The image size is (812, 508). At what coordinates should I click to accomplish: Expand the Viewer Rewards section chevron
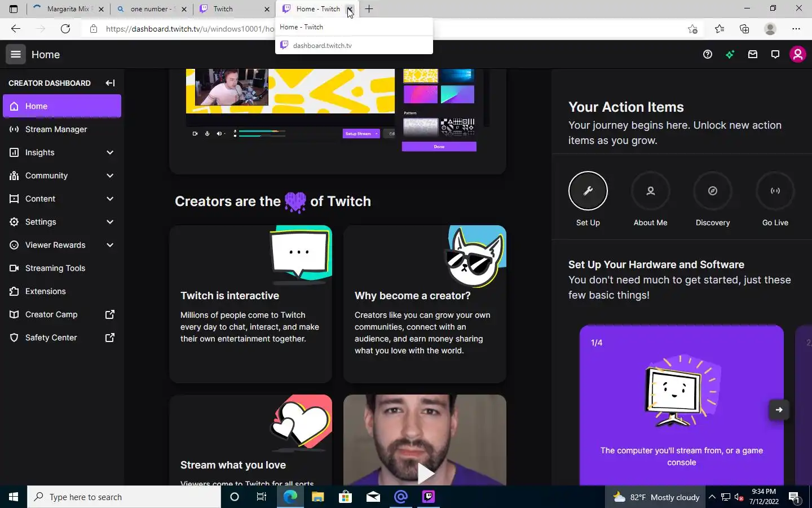click(x=110, y=245)
